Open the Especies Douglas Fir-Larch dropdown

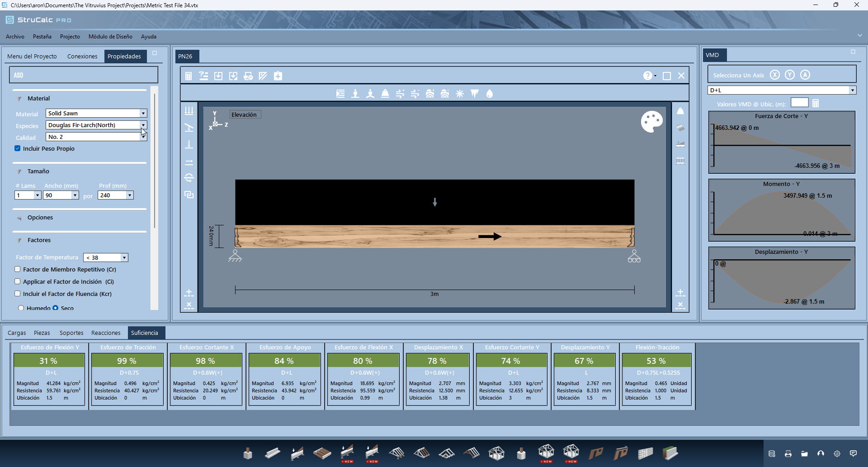143,125
